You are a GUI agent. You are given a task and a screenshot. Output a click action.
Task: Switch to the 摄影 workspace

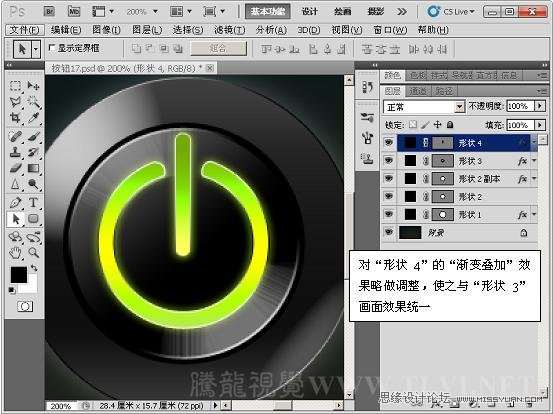point(375,12)
